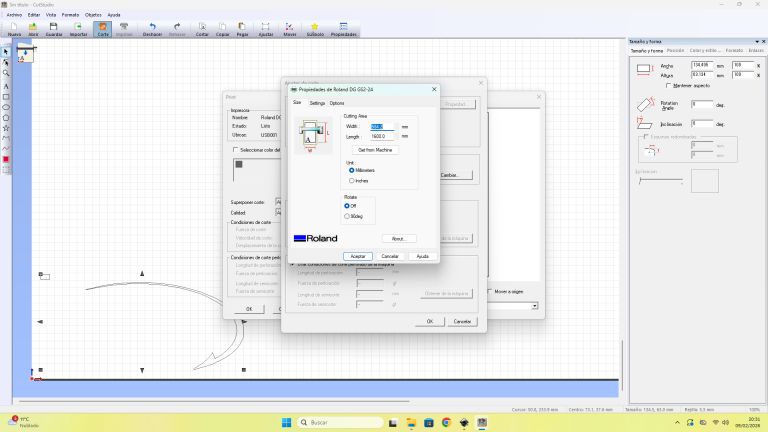Click the gray color swatch in print dialog

tap(239, 165)
